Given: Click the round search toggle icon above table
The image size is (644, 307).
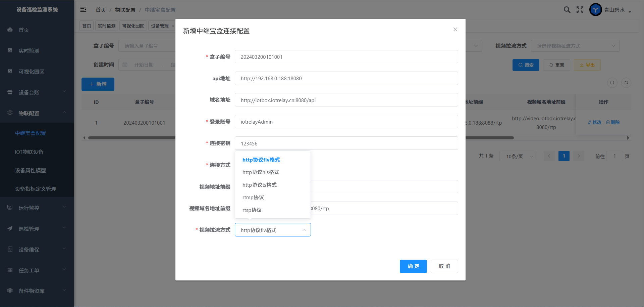Looking at the screenshot, I should [x=612, y=83].
